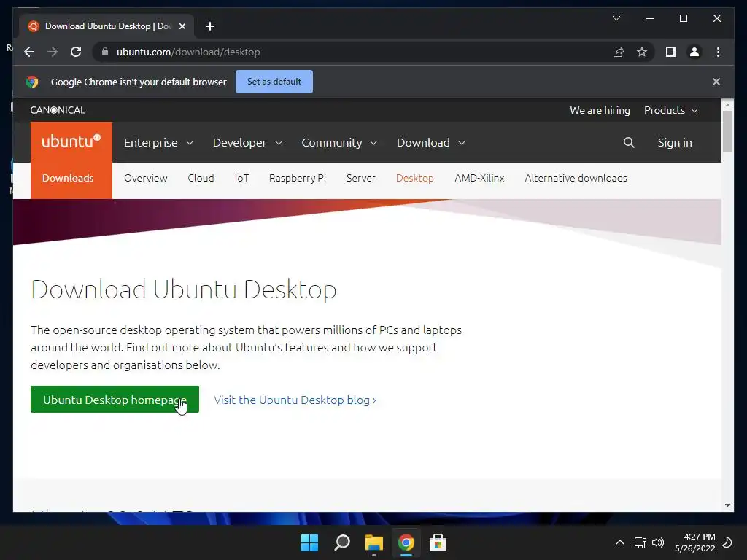Switch to the Cloud tab
This screenshot has height=560, width=747.
pyautogui.click(x=201, y=178)
